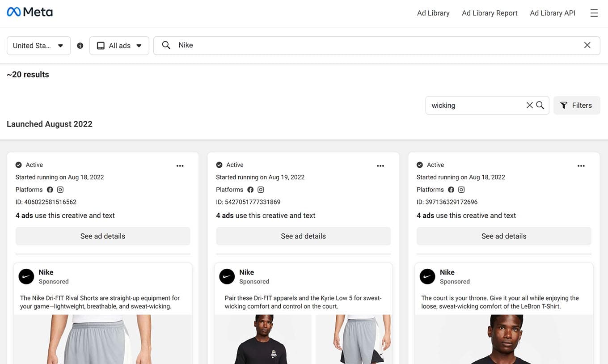This screenshot has width=608, height=364.
Task: Open three-dot menu for ad 406022581516562
Action: coord(180,166)
